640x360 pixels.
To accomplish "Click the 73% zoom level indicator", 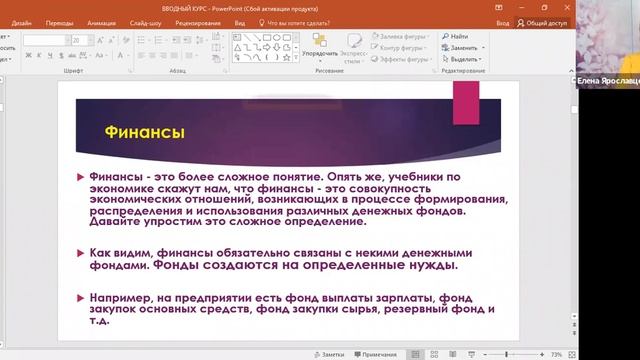I will (556, 354).
